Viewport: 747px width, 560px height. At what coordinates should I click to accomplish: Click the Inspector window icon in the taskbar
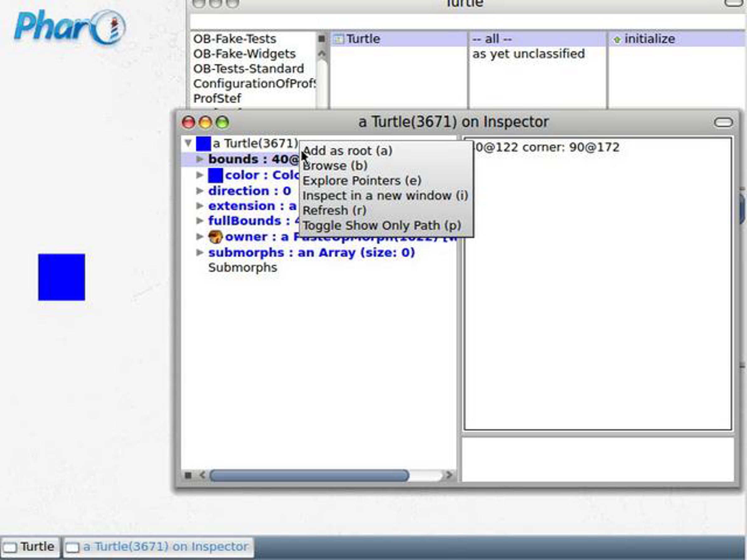72,547
